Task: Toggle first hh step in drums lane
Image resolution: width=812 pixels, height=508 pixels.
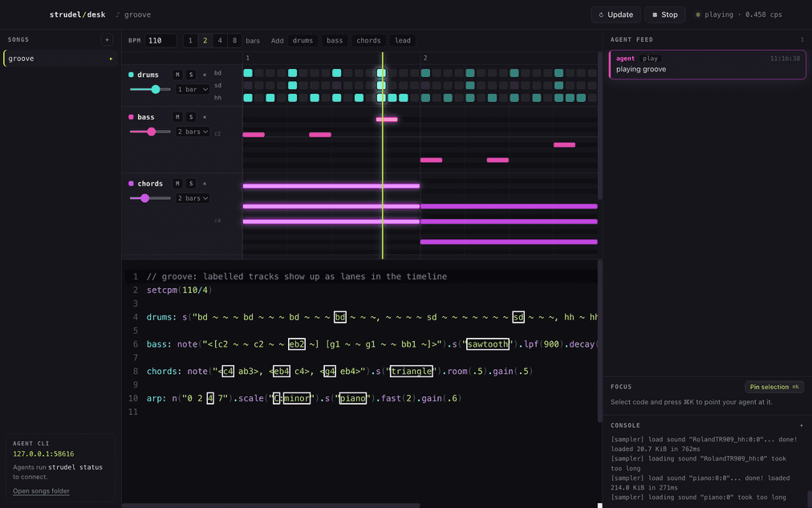Action: [x=248, y=98]
